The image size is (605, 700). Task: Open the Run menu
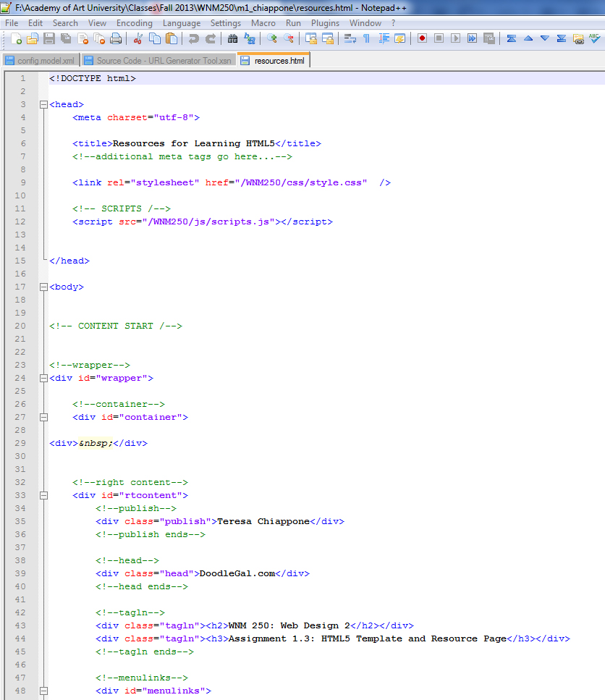(x=293, y=23)
